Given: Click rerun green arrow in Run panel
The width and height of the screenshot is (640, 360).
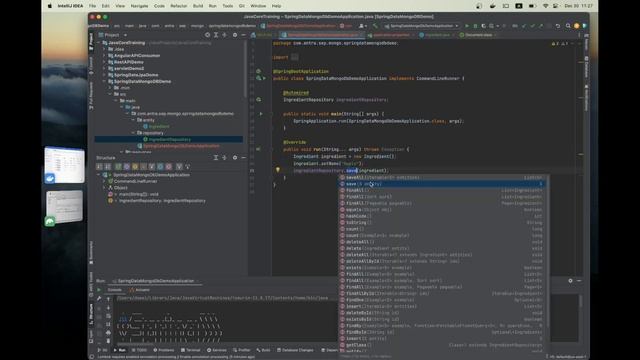Looking at the screenshot, I should coord(99,290).
